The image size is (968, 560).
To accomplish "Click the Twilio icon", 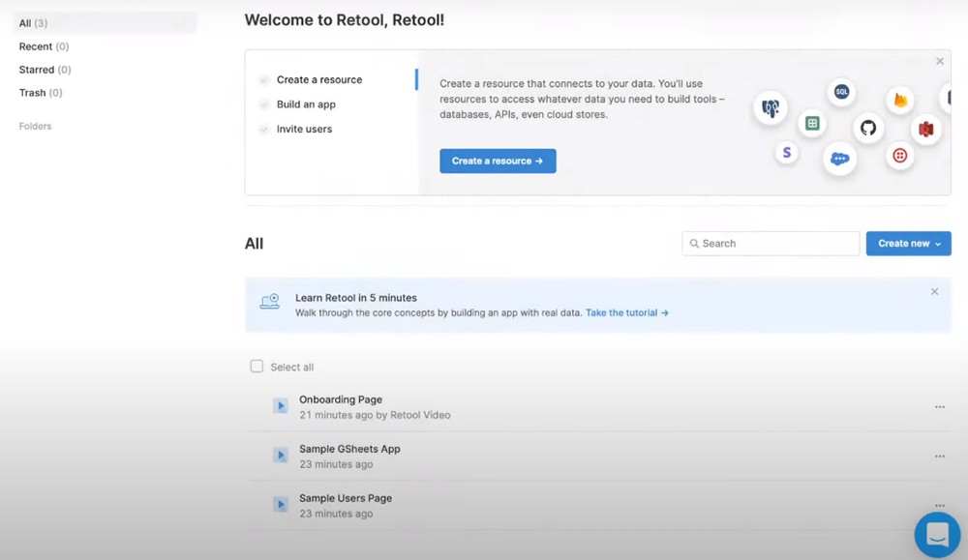I will (x=899, y=155).
